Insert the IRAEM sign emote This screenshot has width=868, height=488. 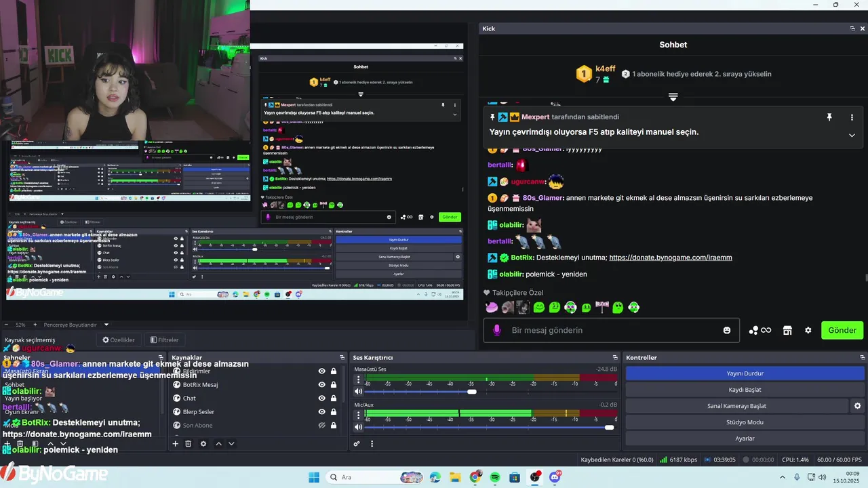click(602, 307)
